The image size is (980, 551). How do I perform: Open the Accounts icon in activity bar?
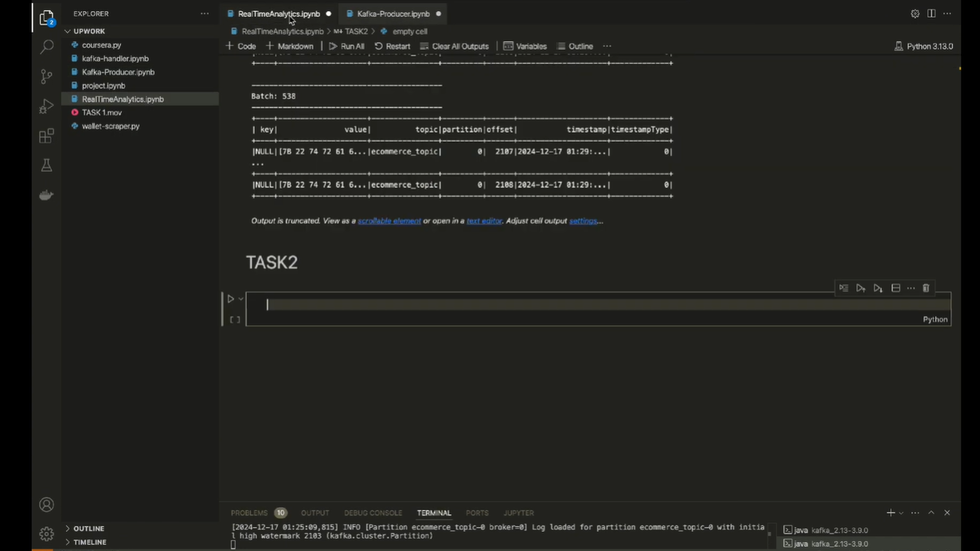click(x=46, y=505)
